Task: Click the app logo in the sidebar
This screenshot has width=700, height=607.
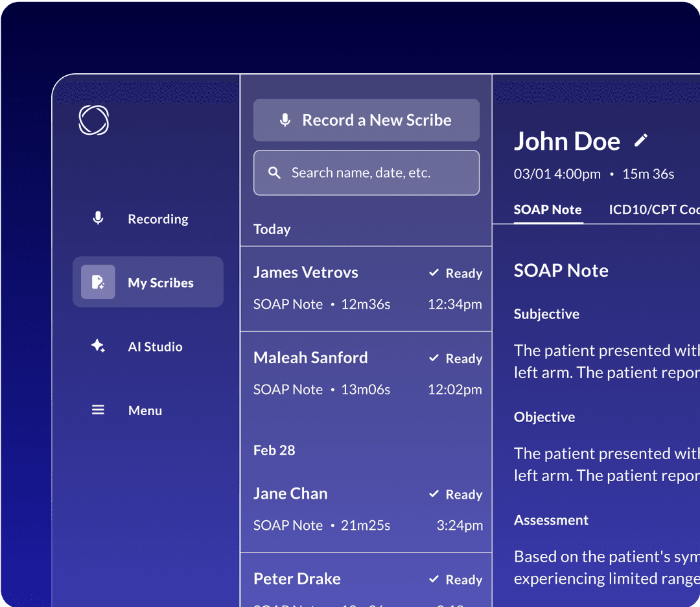Action: (x=93, y=121)
